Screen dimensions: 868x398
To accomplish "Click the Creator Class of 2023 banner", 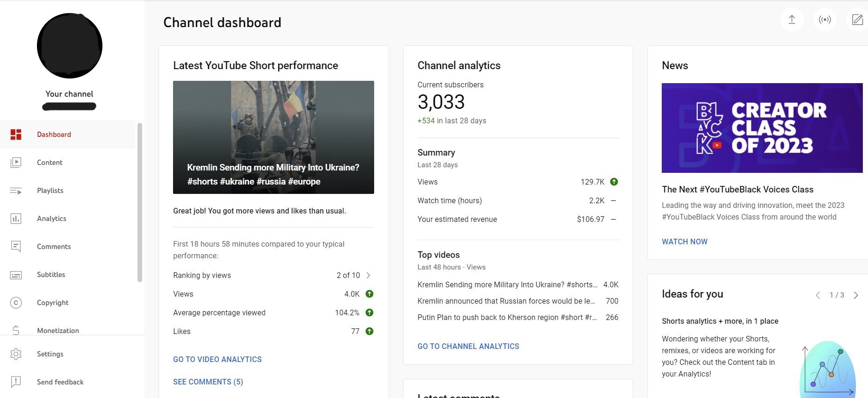I will point(762,128).
